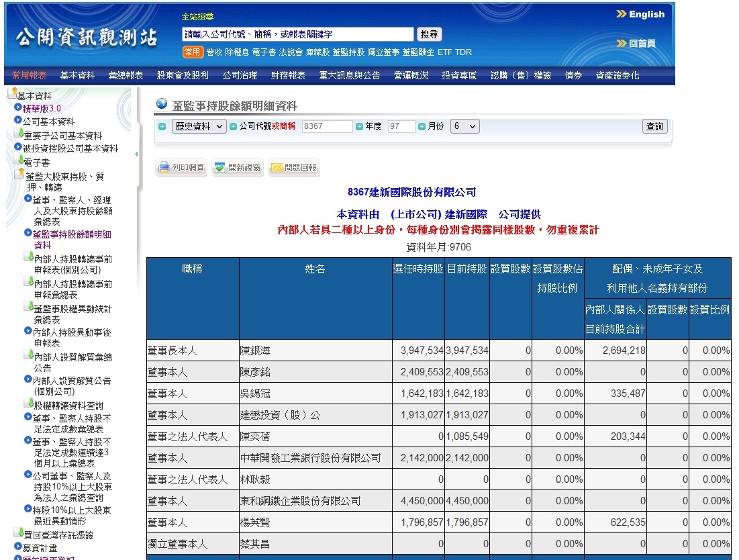Go to homepage via 回首頁 link

click(x=642, y=44)
